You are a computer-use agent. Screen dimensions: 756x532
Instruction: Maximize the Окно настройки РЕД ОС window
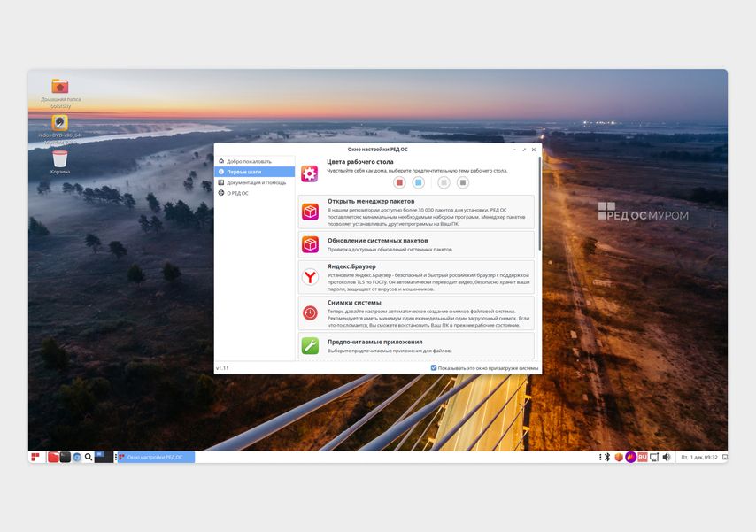(x=524, y=150)
